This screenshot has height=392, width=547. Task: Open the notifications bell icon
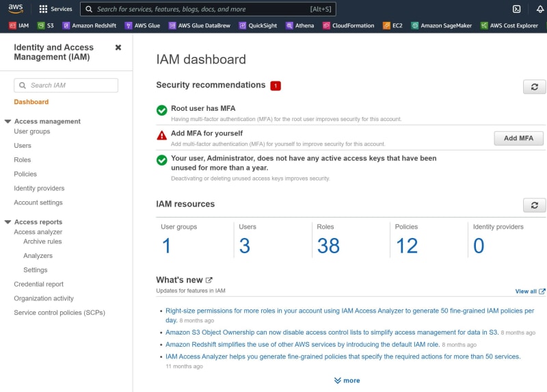540,9
